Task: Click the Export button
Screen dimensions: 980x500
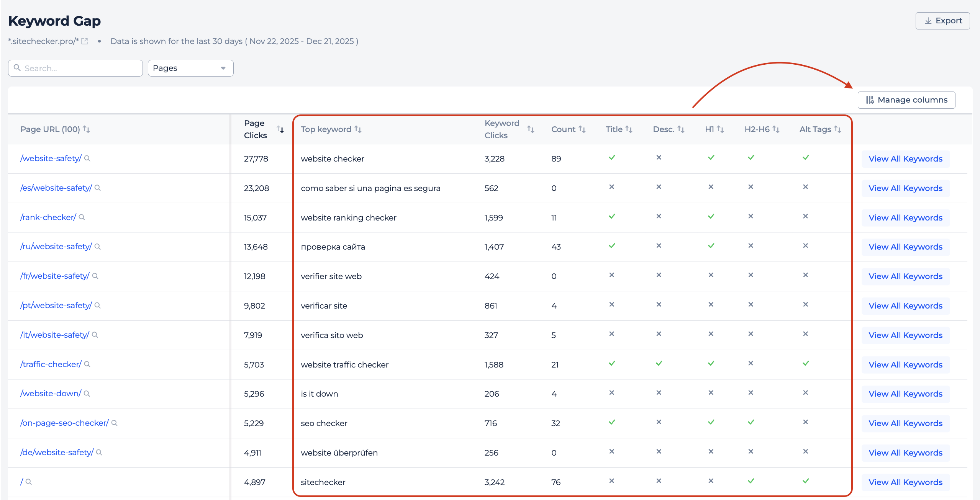Action: [942, 21]
